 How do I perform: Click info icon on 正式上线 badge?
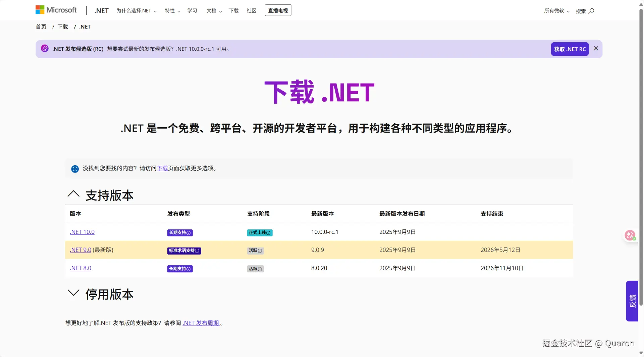click(x=268, y=233)
